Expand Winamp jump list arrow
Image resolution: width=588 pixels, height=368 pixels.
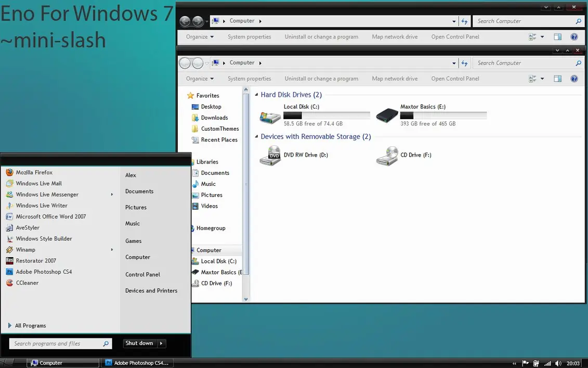[112, 250]
